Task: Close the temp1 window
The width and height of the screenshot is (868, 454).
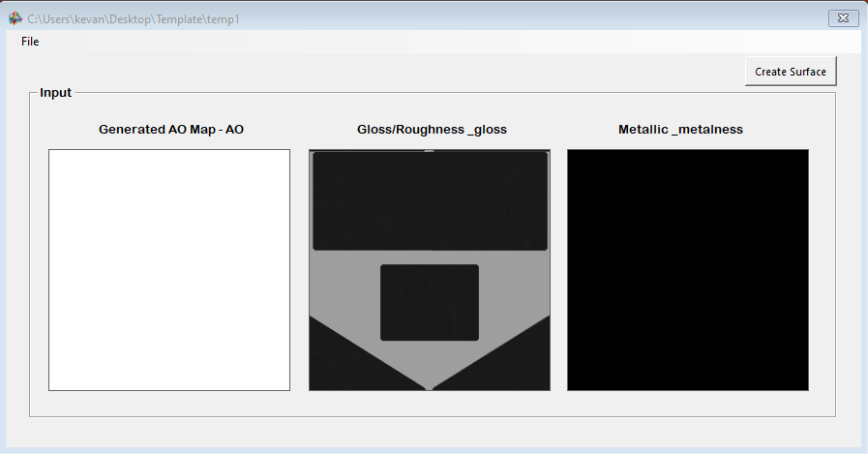Action: 843,18
